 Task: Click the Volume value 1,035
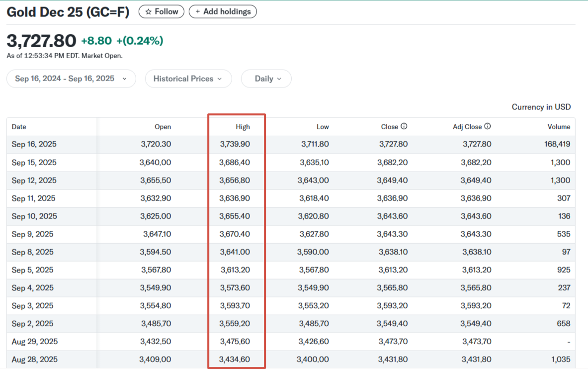561,360
